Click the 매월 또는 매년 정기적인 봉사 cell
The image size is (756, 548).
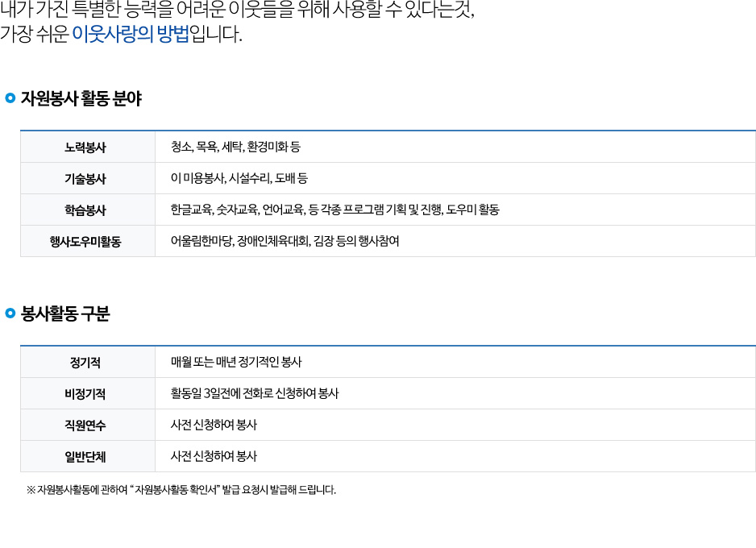click(455, 362)
